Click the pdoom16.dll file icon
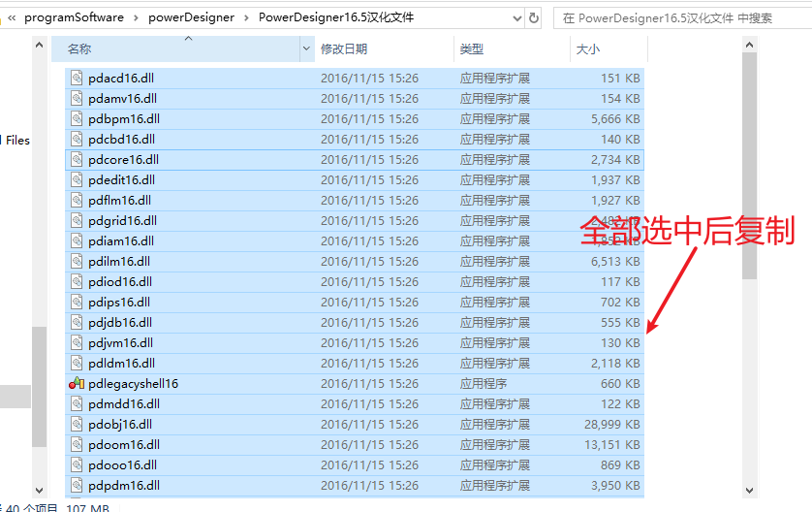812x512 pixels. tap(77, 445)
